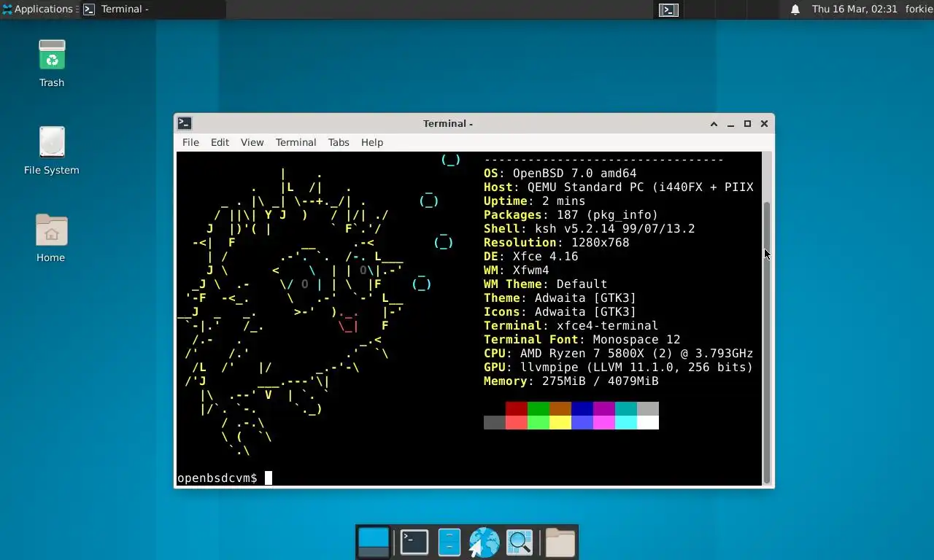
Task: Click the 'GPU: llvmpipe' line
Action: click(618, 367)
